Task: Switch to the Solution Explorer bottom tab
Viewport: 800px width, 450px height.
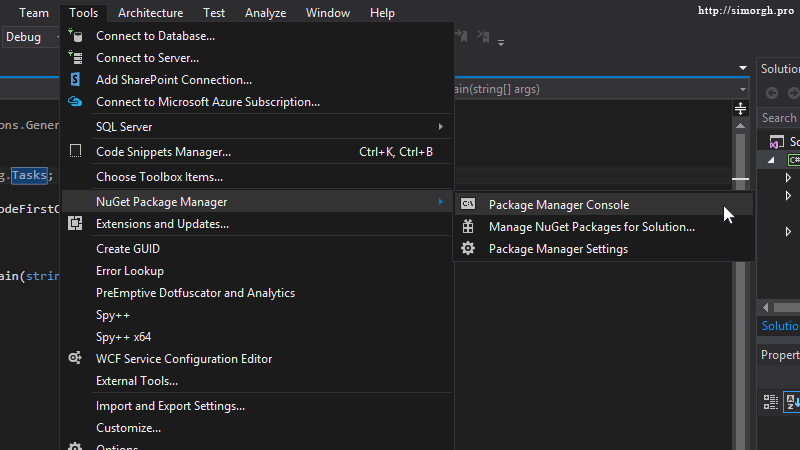Action: click(x=780, y=326)
